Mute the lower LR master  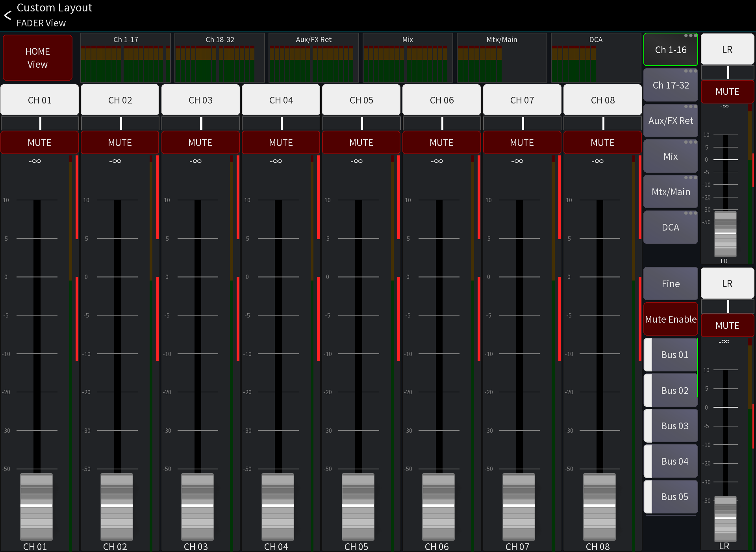727,325
